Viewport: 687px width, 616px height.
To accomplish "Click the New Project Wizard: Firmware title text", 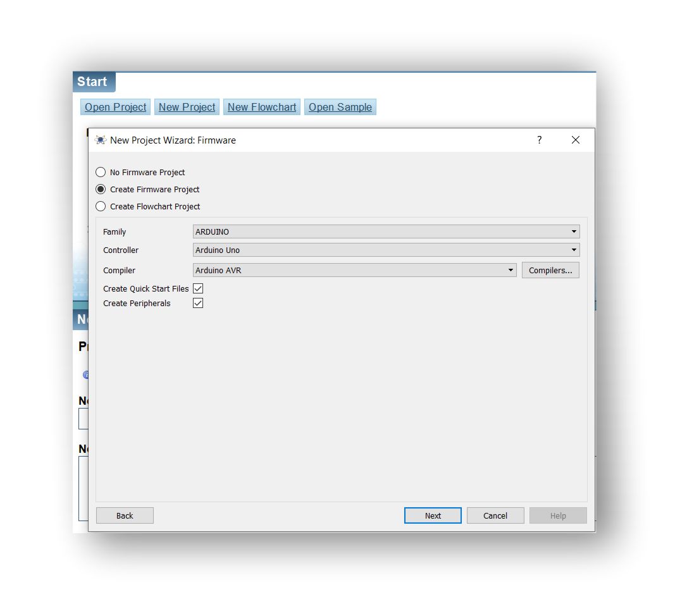I will 173,140.
